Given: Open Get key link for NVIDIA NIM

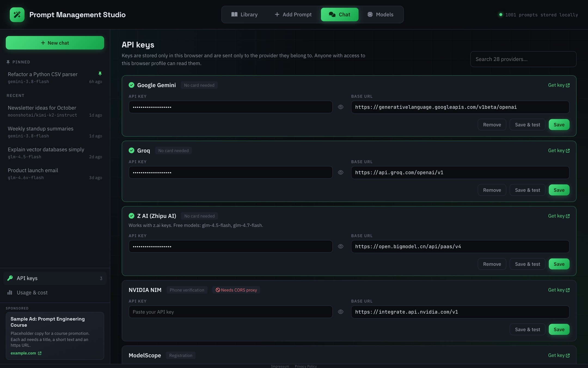Looking at the screenshot, I should [559, 290].
